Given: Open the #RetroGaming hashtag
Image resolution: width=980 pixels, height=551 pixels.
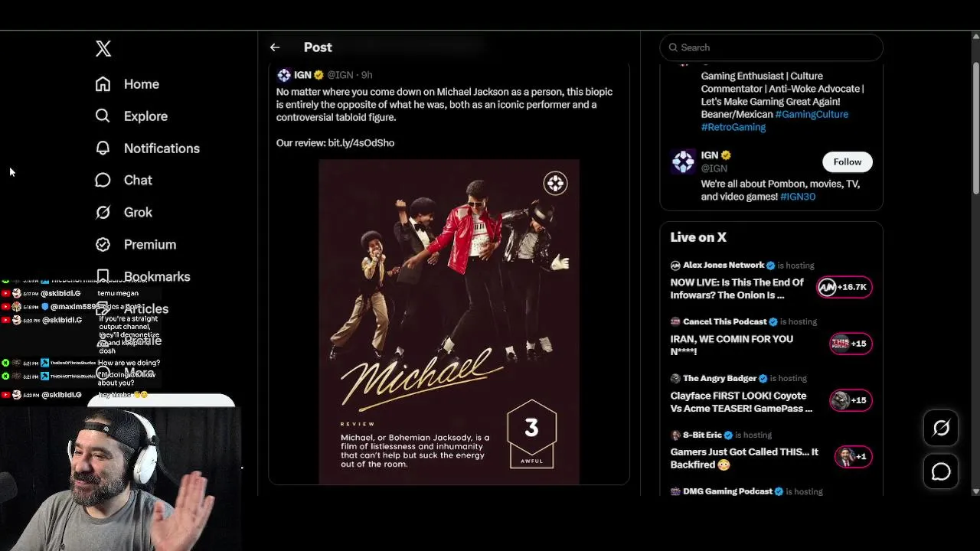Looking at the screenshot, I should (733, 127).
